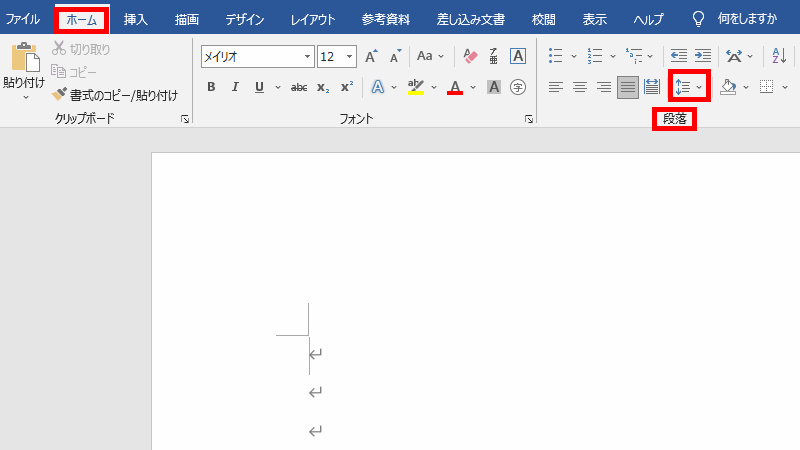Apply the red font color

click(455, 87)
